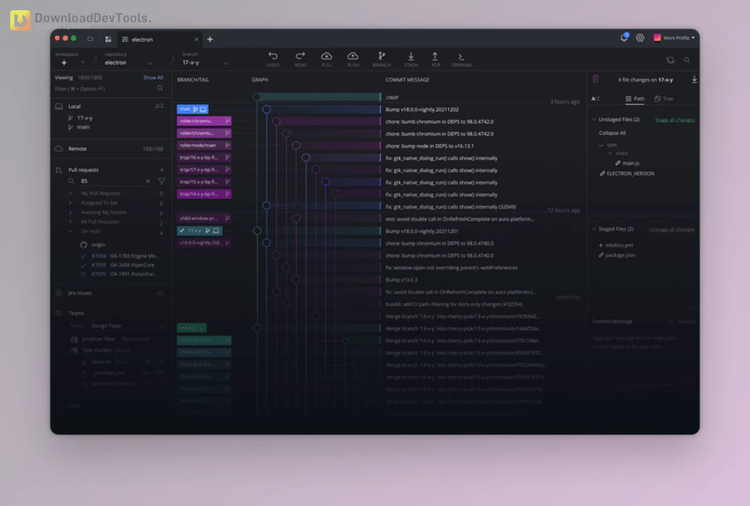Click Collapse All in unstaged files
The height and width of the screenshot is (506, 750).
(612, 133)
